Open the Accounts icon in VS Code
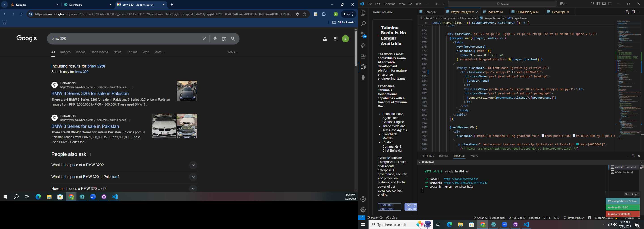Screen dimensions: 644x229 pos(363,199)
